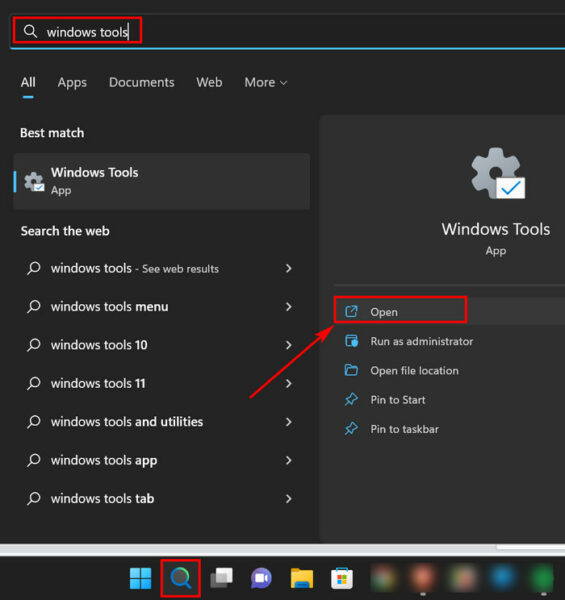Screen dimensions: 565x600
Task: Switch to the Documents filter tab
Action: click(x=142, y=82)
